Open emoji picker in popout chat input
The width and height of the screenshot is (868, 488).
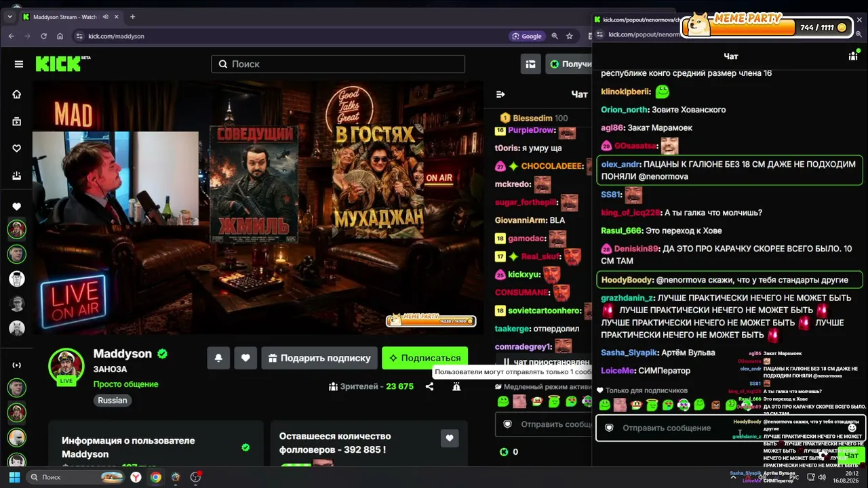click(852, 428)
